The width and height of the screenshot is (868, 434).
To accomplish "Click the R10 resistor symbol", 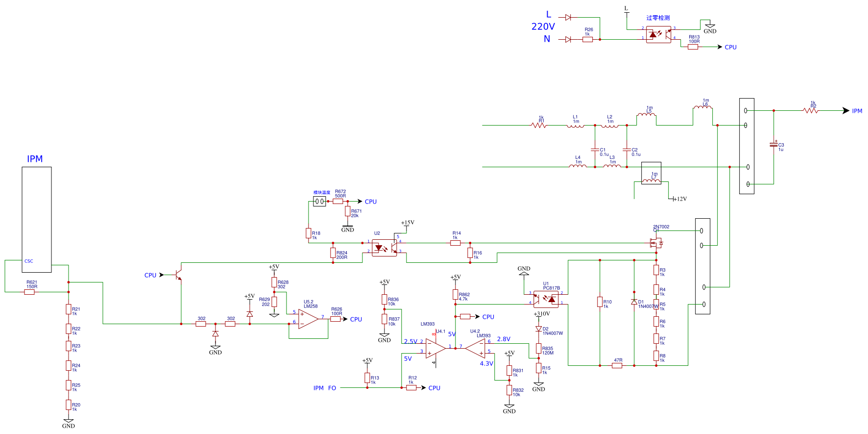I will point(600,302).
